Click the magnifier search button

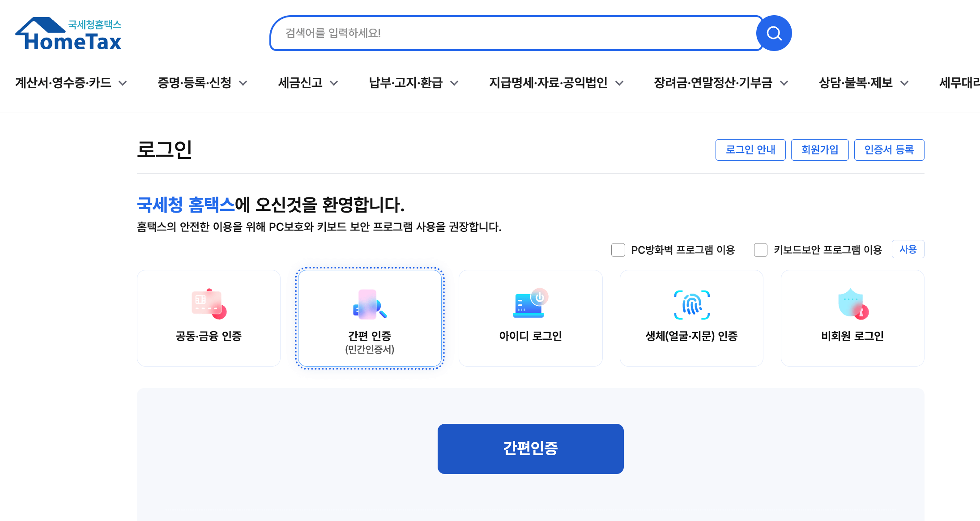774,33
